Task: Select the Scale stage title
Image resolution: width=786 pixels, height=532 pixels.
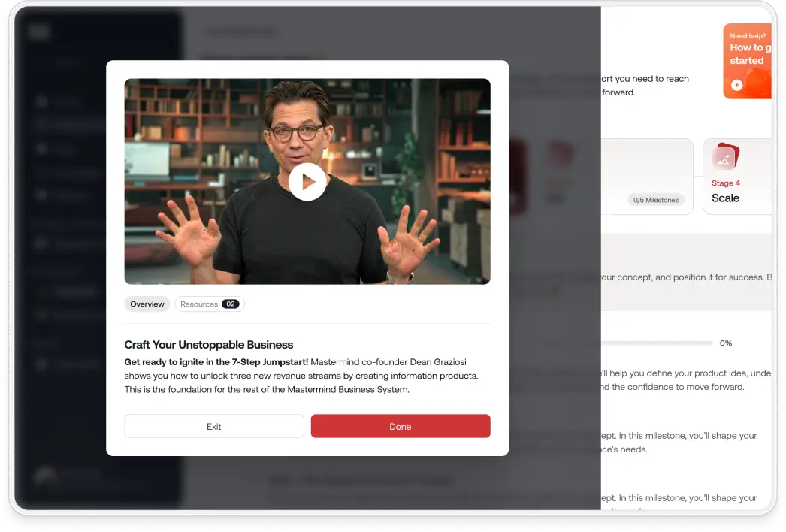Action: click(x=726, y=198)
